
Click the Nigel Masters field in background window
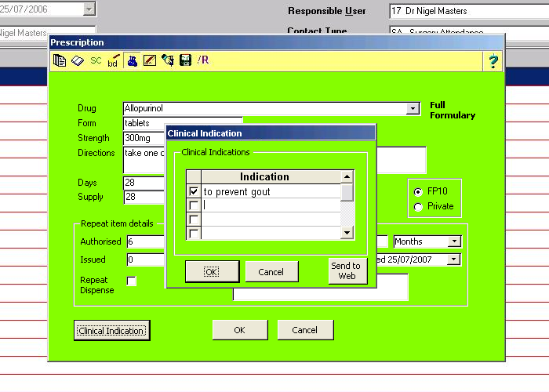(x=47, y=32)
